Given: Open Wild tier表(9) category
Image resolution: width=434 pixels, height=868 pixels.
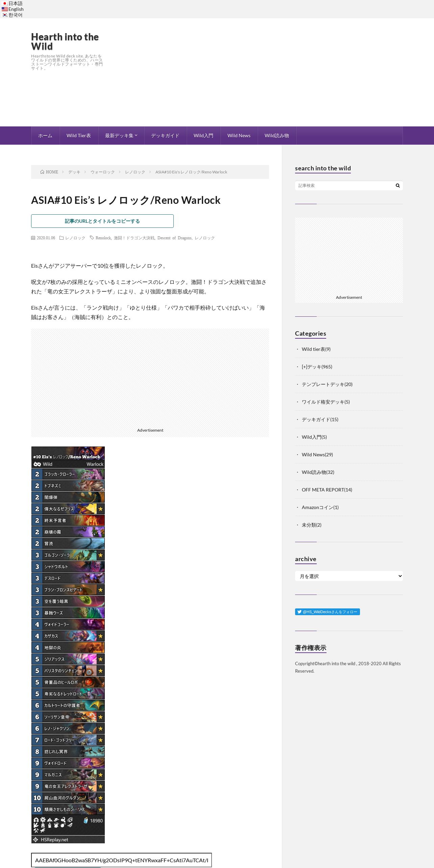Looking at the screenshot, I should 316,349.
